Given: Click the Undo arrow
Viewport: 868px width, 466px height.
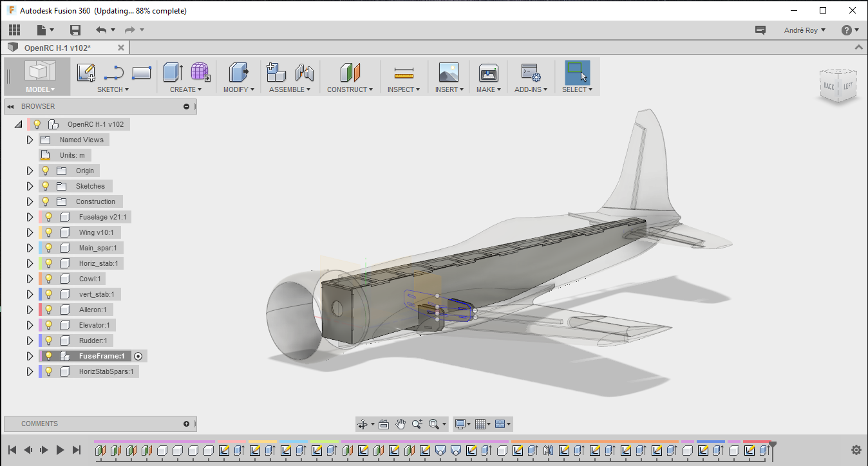Looking at the screenshot, I should (x=101, y=30).
